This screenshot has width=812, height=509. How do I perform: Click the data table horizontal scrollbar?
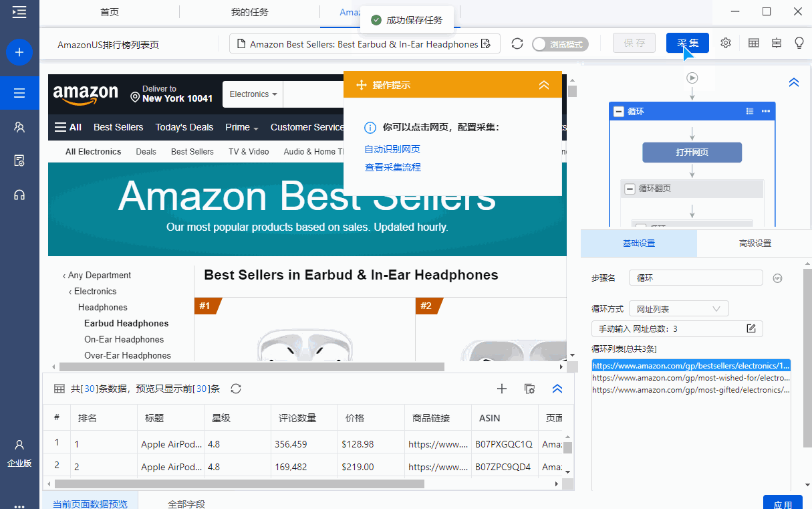point(239,484)
